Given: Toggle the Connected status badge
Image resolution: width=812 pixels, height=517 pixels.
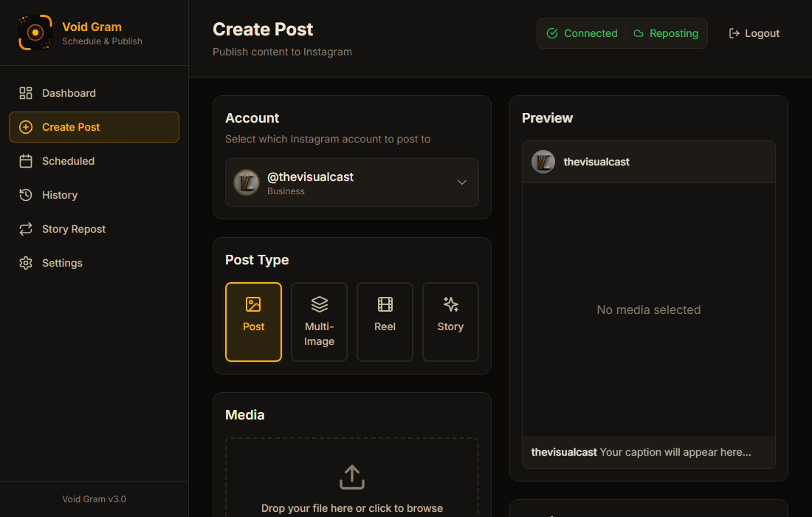Looking at the screenshot, I should [x=582, y=33].
